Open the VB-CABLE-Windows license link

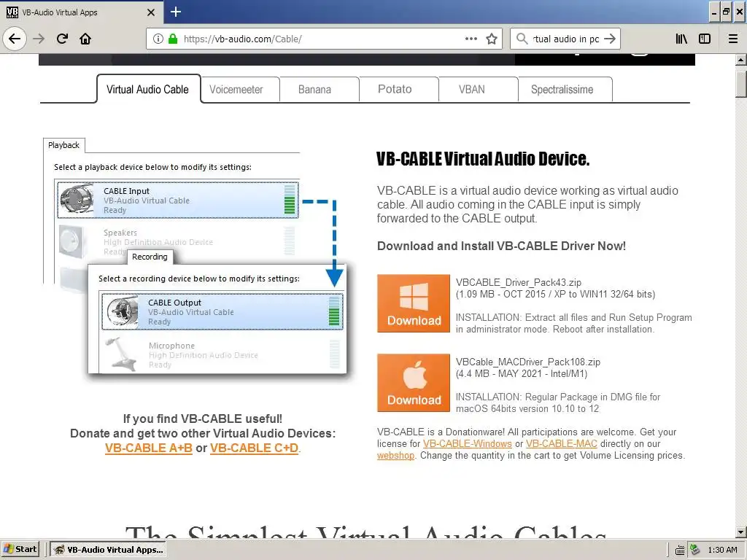[x=468, y=444]
